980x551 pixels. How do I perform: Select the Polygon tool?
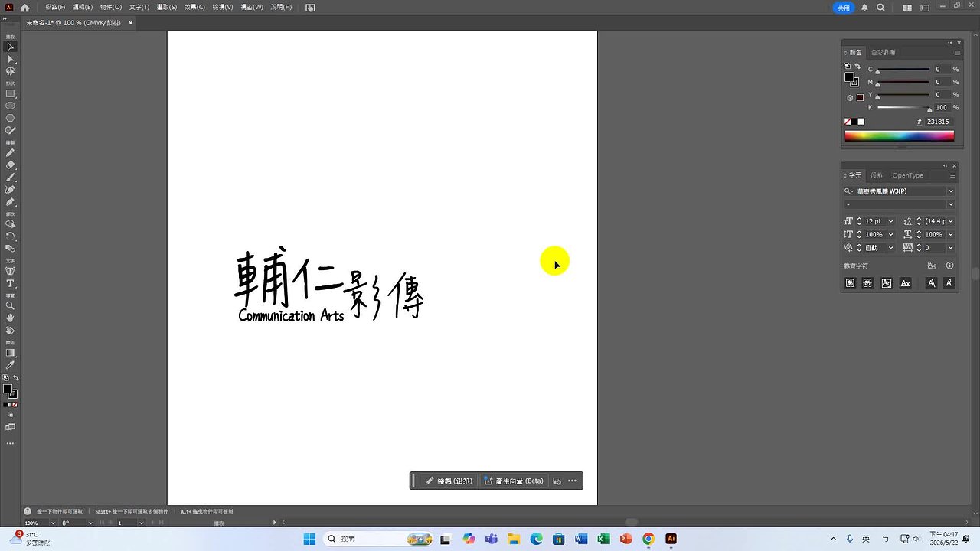[11, 118]
